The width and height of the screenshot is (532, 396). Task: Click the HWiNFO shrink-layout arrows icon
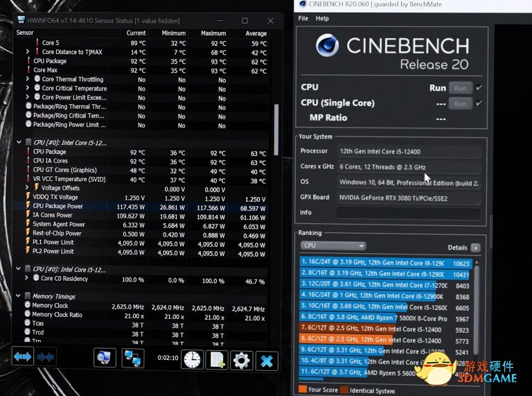46,357
